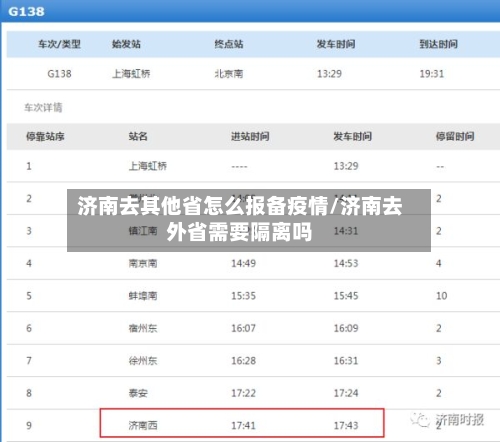This screenshot has width=500, height=442.
Task: Click the 发车时间 header beside 到达时间
Action: [x=336, y=44]
